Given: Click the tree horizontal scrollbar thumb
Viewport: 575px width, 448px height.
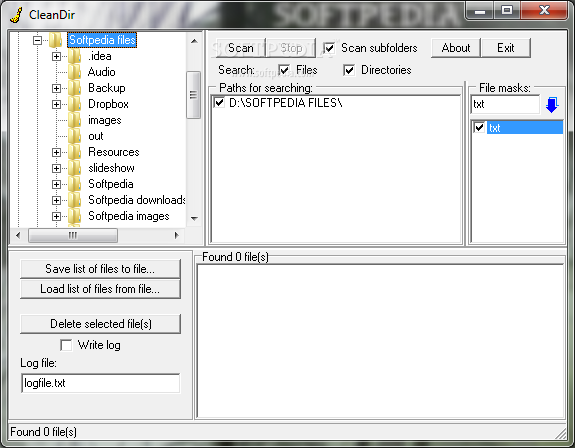Looking at the screenshot, I should [73, 235].
